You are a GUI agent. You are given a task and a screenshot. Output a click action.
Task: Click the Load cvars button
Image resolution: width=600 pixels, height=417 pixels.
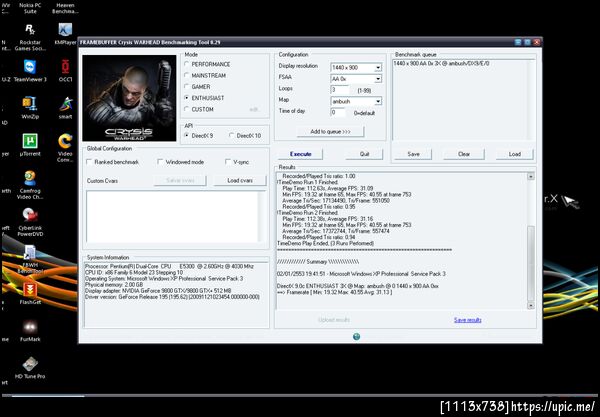click(240, 181)
